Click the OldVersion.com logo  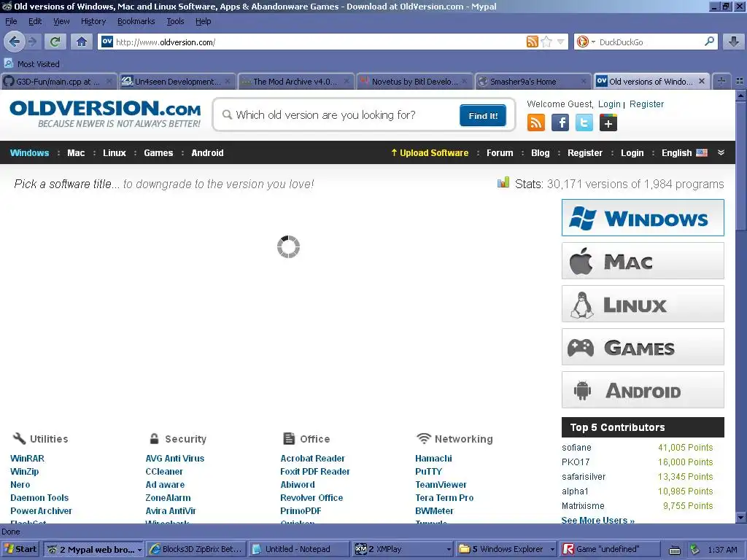[105, 114]
